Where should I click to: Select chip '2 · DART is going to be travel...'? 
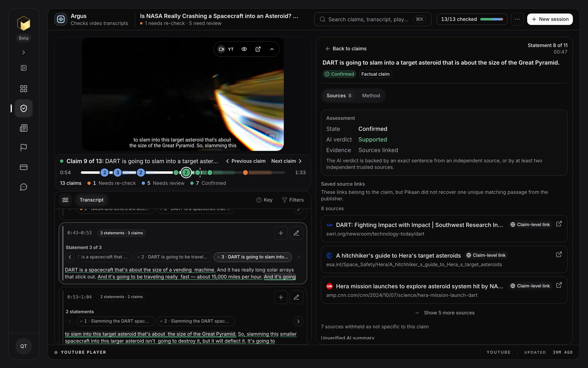pyautogui.click(x=173, y=257)
